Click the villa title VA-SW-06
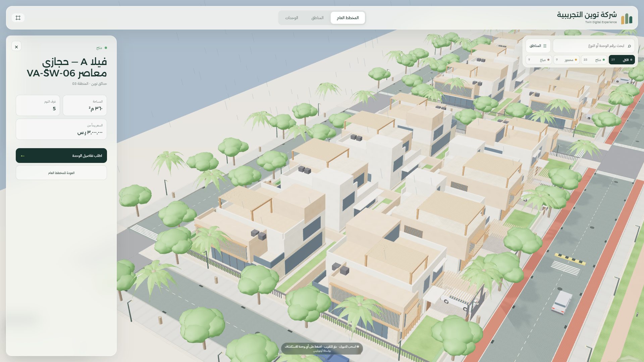The height and width of the screenshot is (362, 644). click(67, 67)
